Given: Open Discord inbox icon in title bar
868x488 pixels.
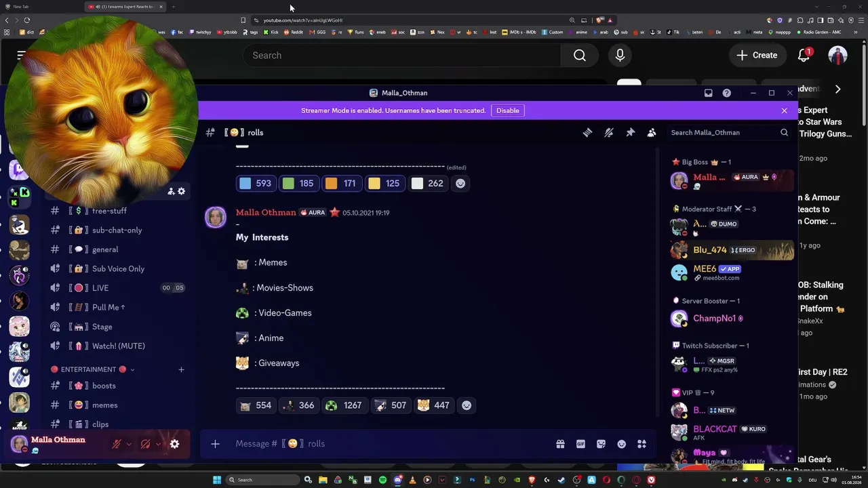Looking at the screenshot, I should point(708,93).
